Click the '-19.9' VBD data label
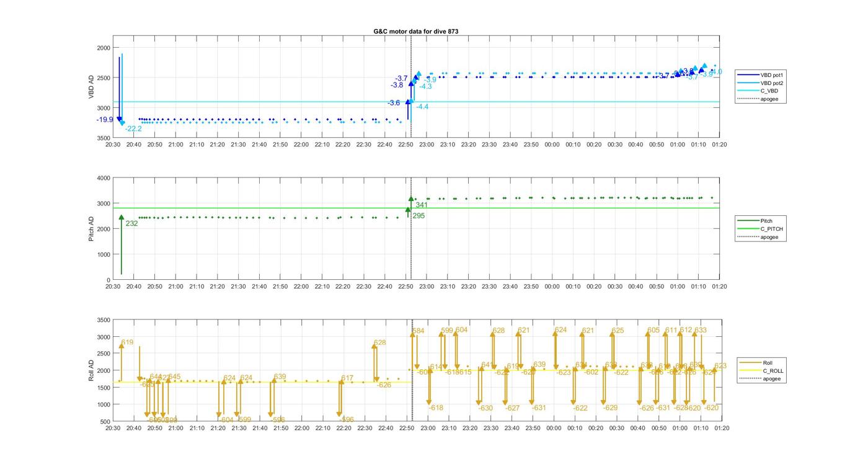 coord(105,120)
